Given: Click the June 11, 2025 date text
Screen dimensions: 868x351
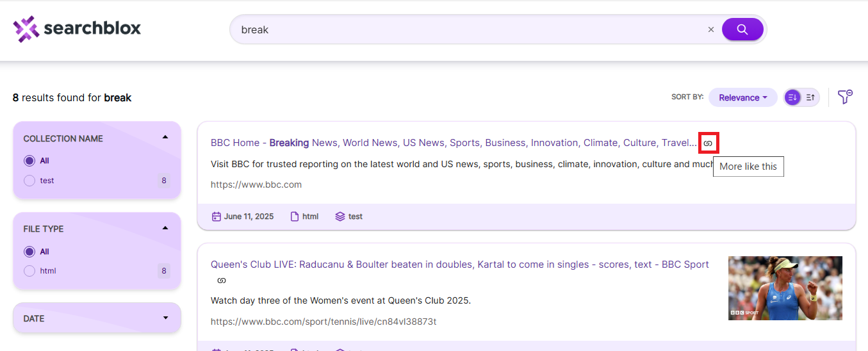Looking at the screenshot, I should 249,216.
